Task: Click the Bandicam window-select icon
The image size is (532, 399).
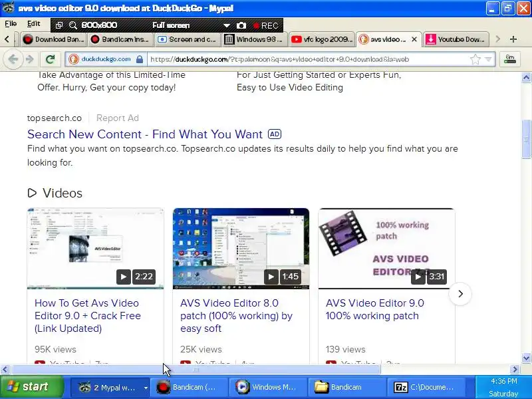Action: click(59, 25)
